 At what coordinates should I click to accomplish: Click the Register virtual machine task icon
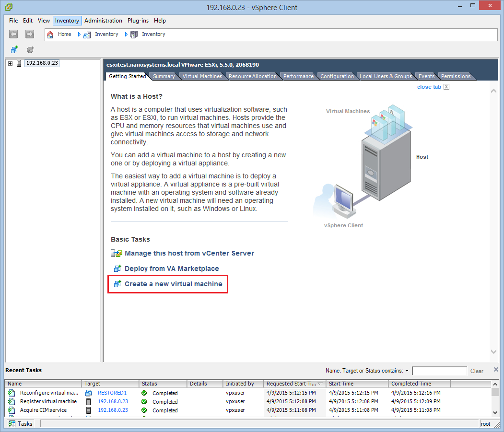pyautogui.click(x=12, y=401)
